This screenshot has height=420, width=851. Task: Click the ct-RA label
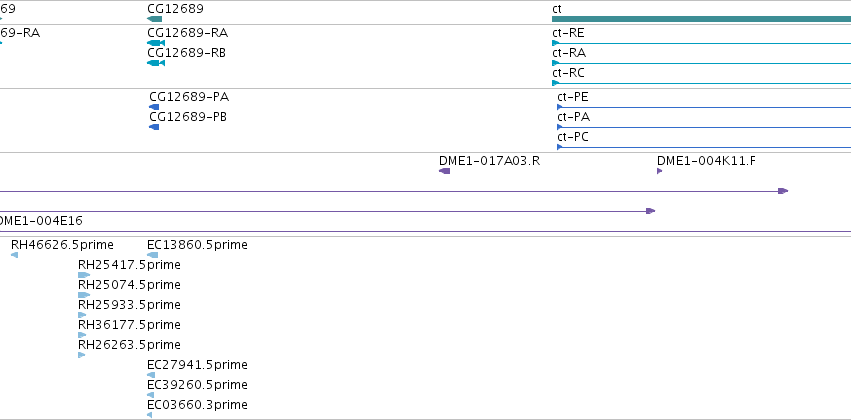pos(569,53)
